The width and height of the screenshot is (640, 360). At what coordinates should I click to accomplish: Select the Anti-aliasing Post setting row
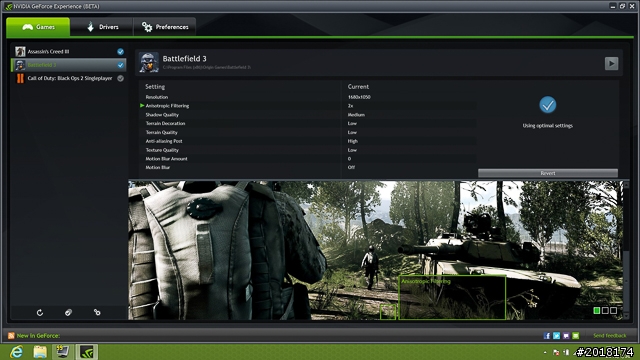point(307,141)
